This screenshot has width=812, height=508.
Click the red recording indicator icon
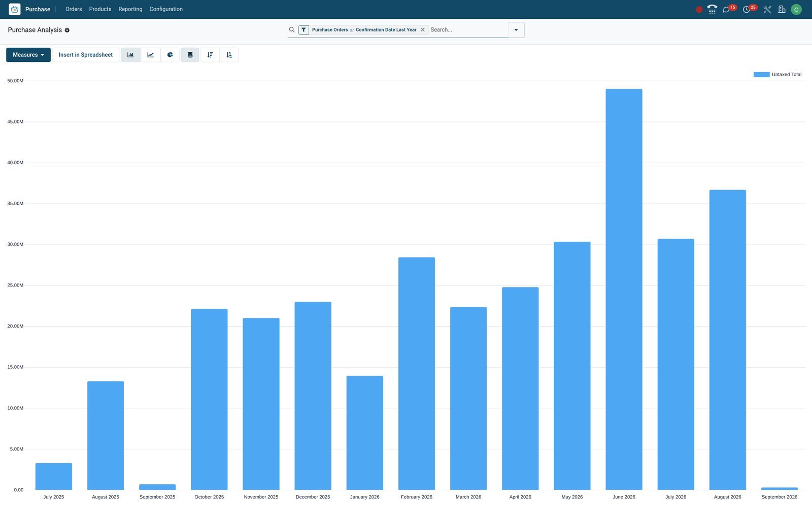[699, 10]
